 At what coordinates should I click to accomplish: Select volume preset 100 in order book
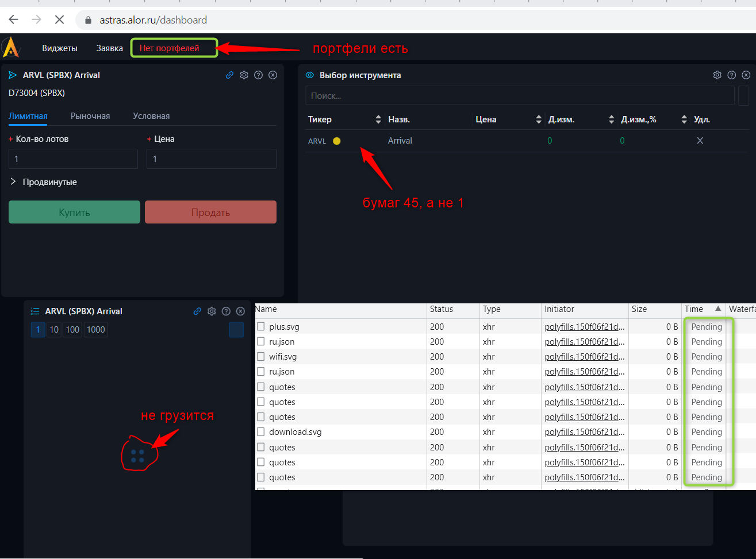click(72, 330)
